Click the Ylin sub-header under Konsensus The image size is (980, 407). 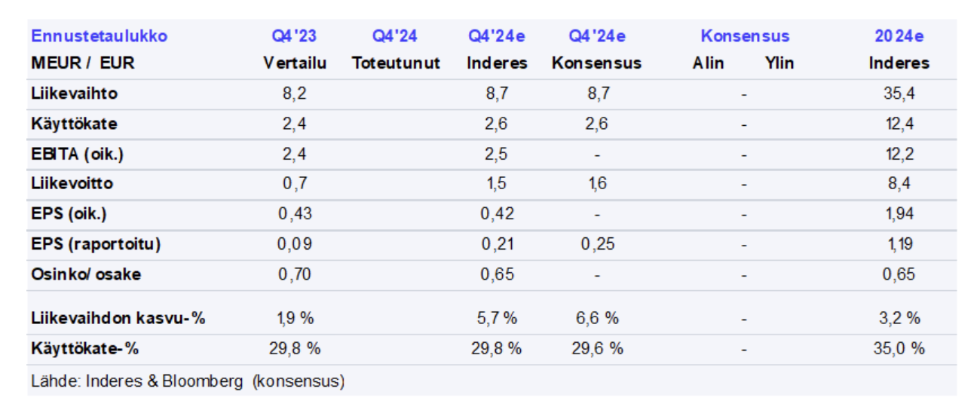pyautogui.click(x=779, y=63)
